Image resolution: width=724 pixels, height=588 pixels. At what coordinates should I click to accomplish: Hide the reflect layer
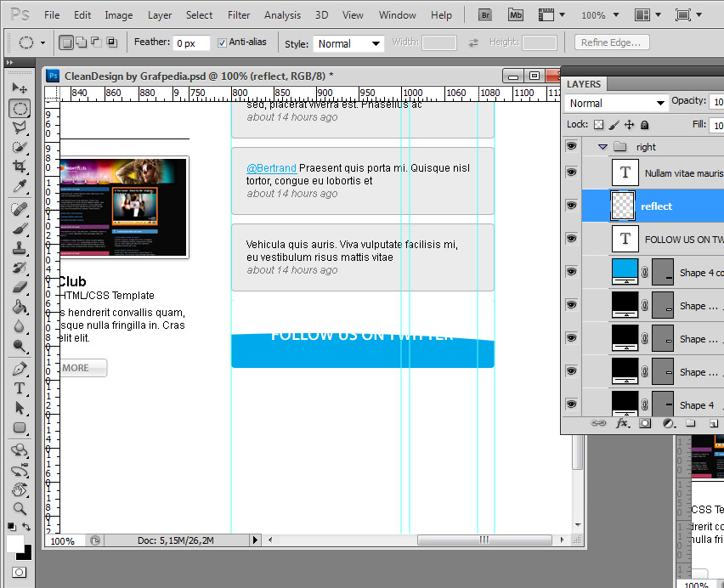coord(572,206)
